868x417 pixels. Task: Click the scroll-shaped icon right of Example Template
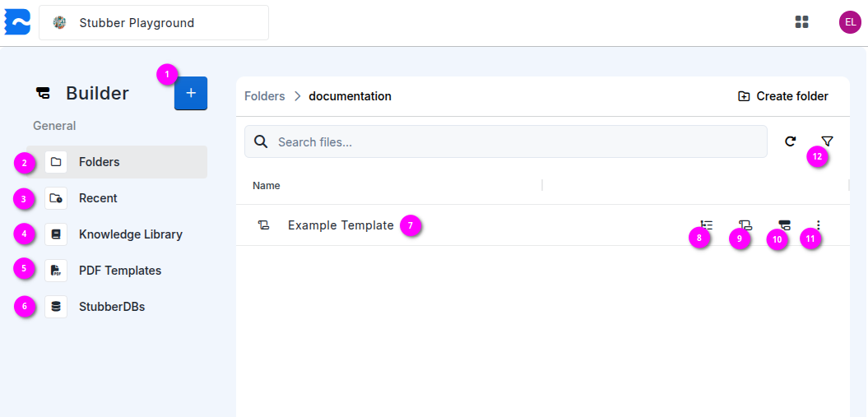[745, 225]
